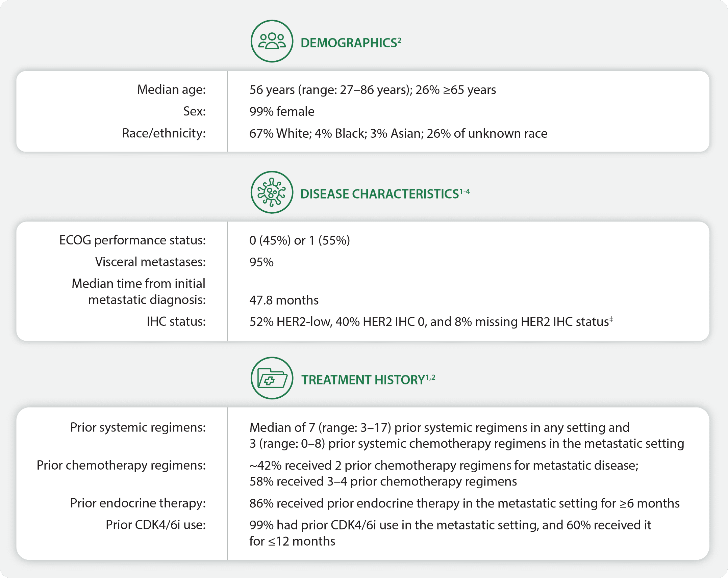Viewport: 728px width, 578px height.
Task: Click the Disease Characteristics virus icon
Action: [272, 192]
